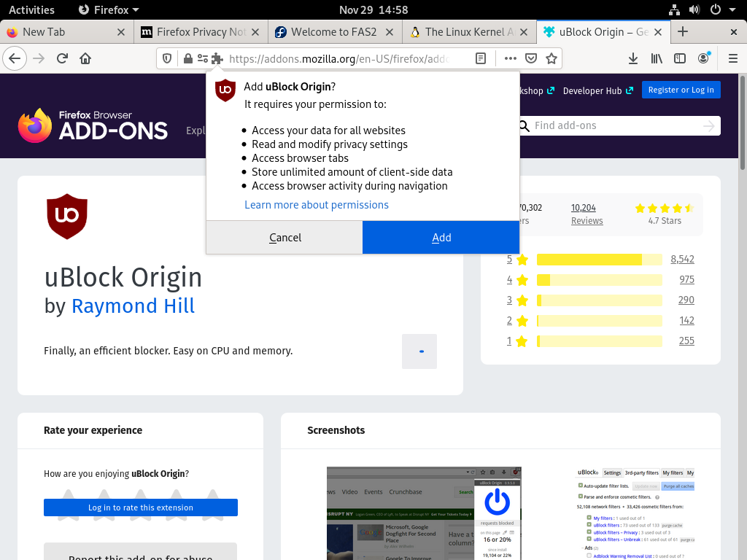Submit the add-on search with arrow icon
This screenshot has width=747, height=560.
click(709, 125)
